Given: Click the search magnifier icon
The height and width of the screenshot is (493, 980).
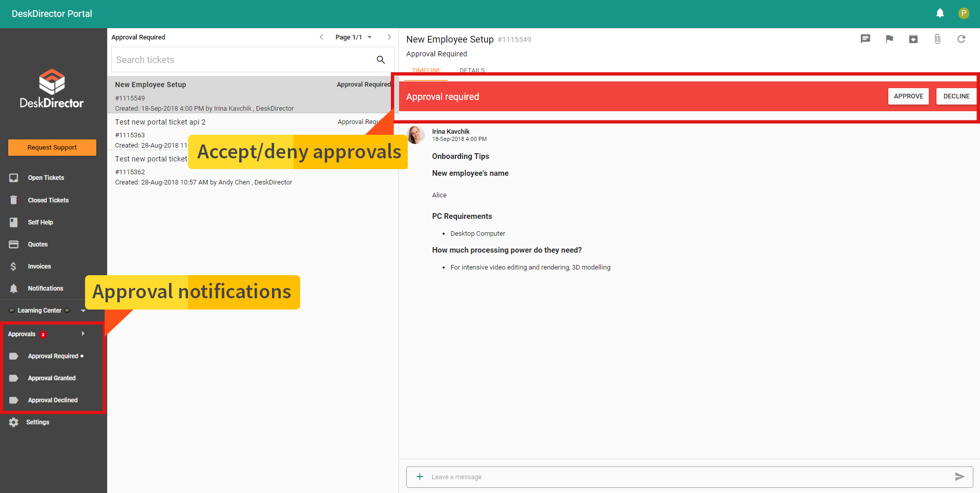Looking at the screenshot, I should click(x=381, y=59).
